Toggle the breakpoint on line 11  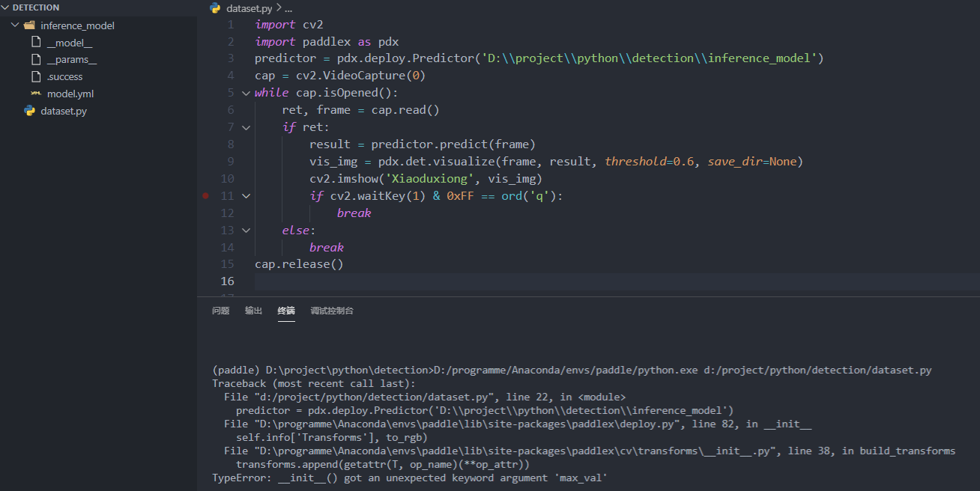pyautogui.click(x=205, y=195)
